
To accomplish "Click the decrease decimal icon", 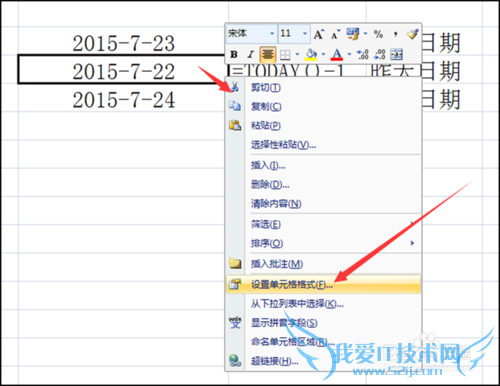I will tap(380, 54).
